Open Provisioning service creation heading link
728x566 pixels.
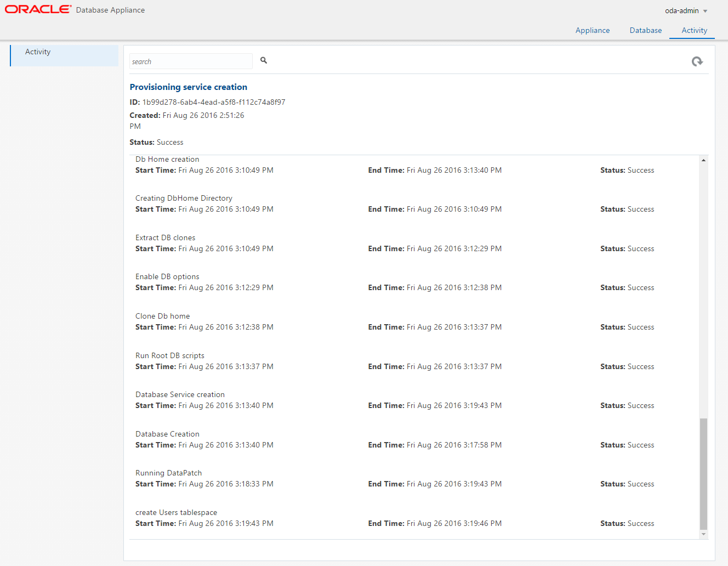188,87
